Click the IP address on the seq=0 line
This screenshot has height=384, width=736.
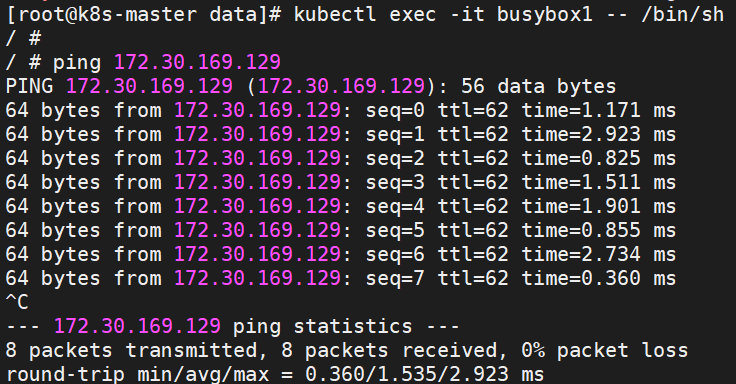click(x=257, y=110)
